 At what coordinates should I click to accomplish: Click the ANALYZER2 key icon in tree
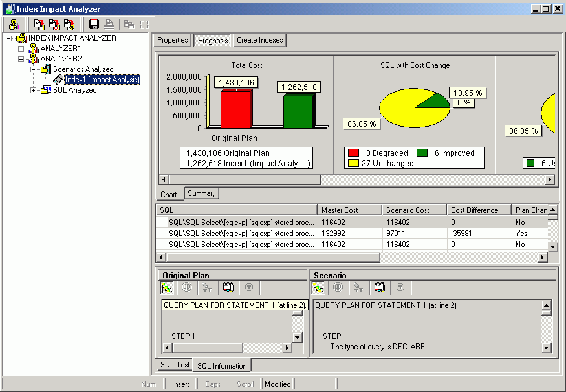coord(34,59)
